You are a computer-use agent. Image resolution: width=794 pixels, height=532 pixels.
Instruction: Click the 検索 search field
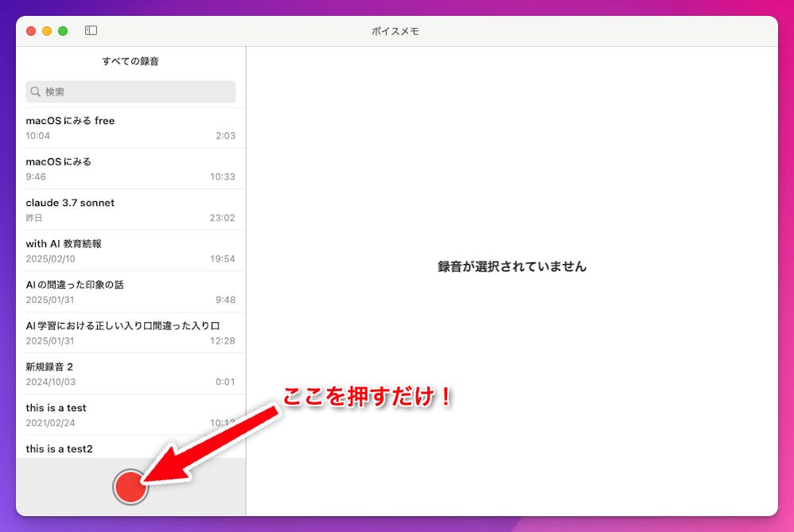tap(130, 91)
